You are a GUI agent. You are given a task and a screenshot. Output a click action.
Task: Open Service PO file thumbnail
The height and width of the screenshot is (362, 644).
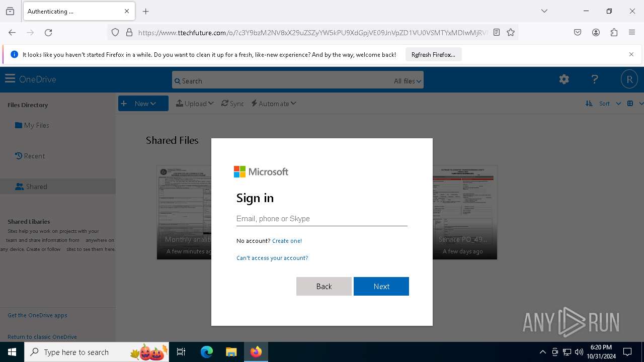(465, 212)
